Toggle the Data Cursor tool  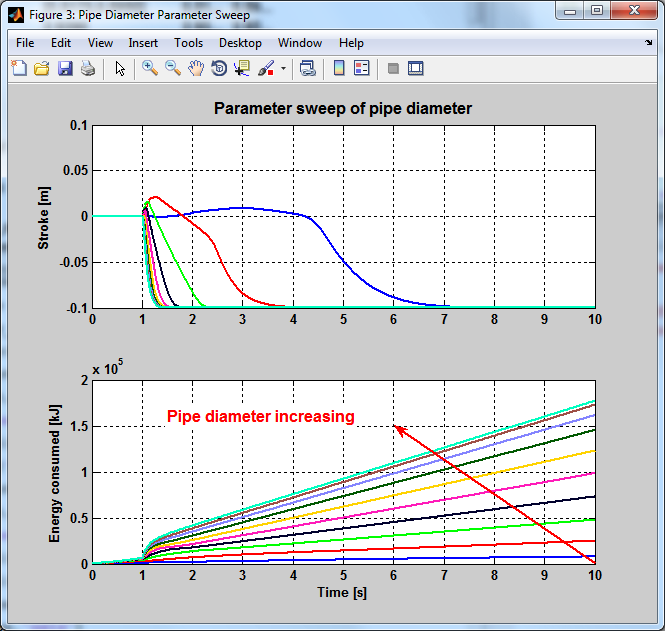point(242,69)
